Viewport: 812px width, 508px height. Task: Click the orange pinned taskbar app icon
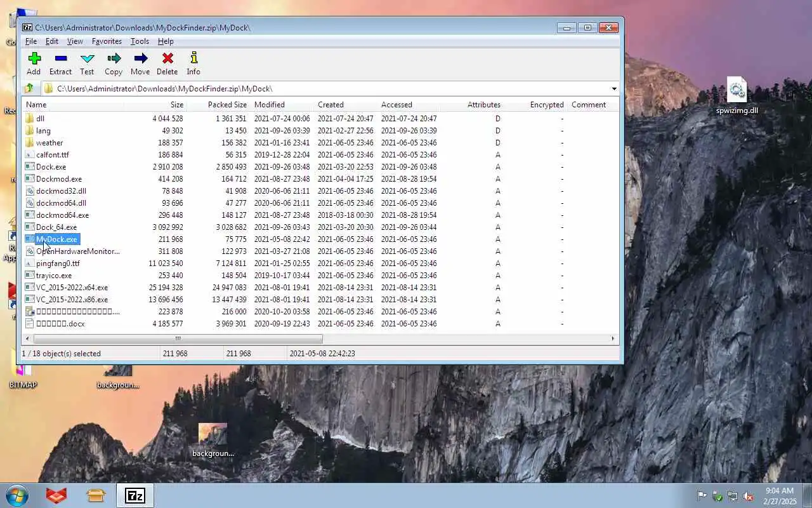coord(56,495)
